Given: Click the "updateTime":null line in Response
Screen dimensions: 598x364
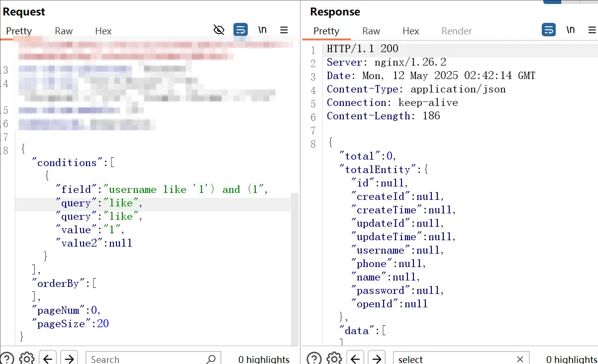Looking at the screenshot, I should (403, 237).
